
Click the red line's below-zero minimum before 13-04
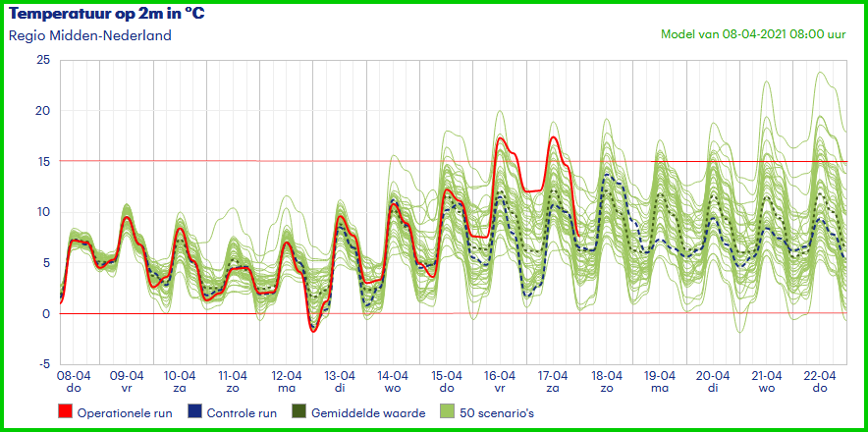tap(314, 331)
